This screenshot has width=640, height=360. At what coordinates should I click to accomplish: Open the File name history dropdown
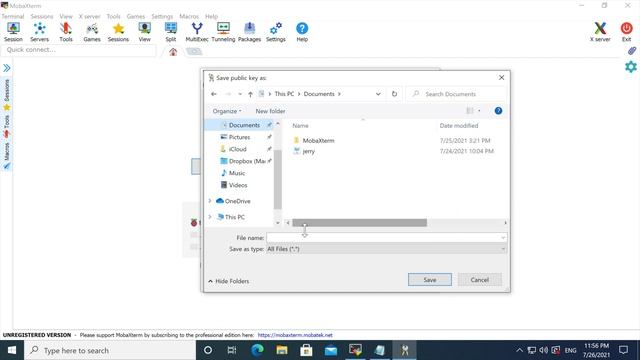coord(503,238)
